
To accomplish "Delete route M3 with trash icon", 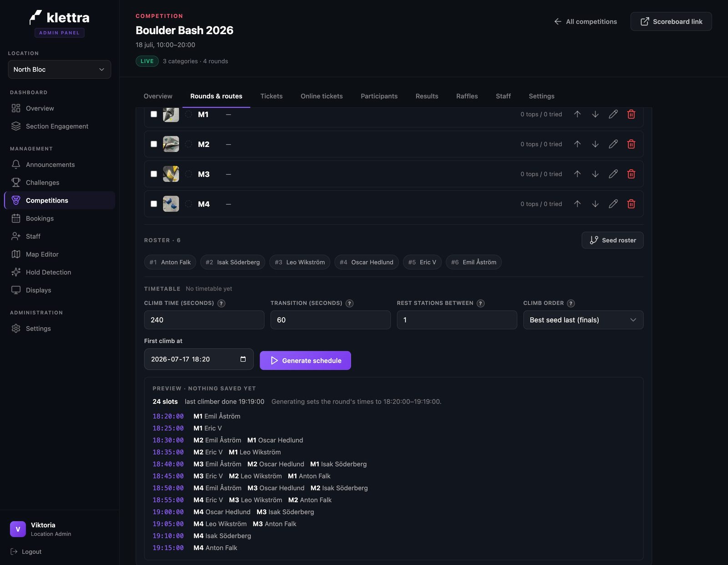I will click(x=631, y=174).
